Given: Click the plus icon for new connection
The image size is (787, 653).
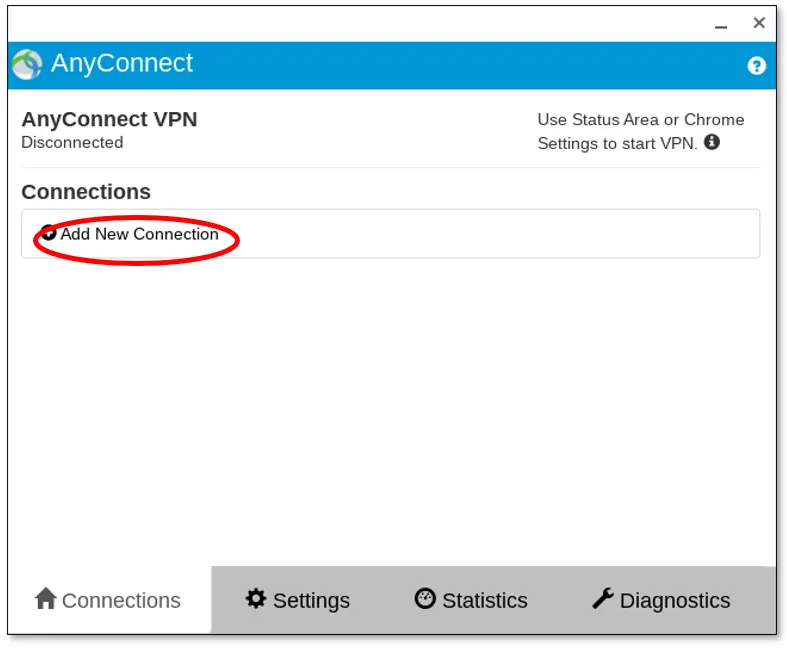Looking at the screenshot, I should click(49, 234).
